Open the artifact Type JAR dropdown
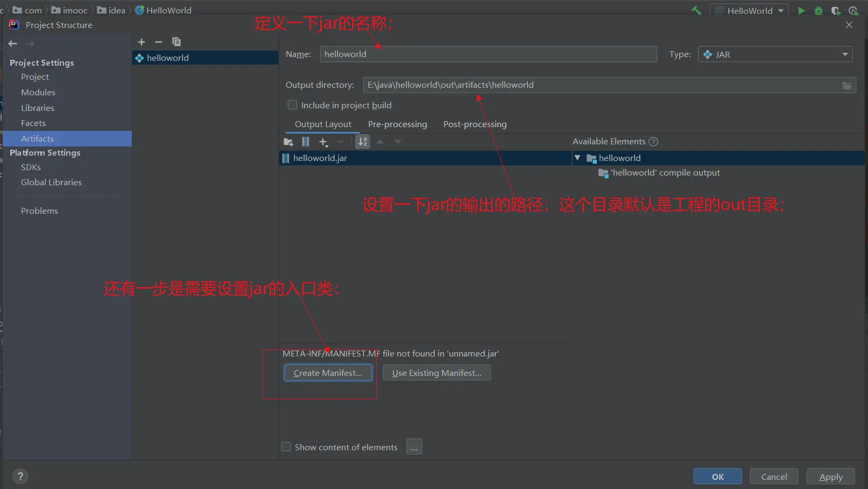This screenshot has height=489, width=868. (775, 54)
